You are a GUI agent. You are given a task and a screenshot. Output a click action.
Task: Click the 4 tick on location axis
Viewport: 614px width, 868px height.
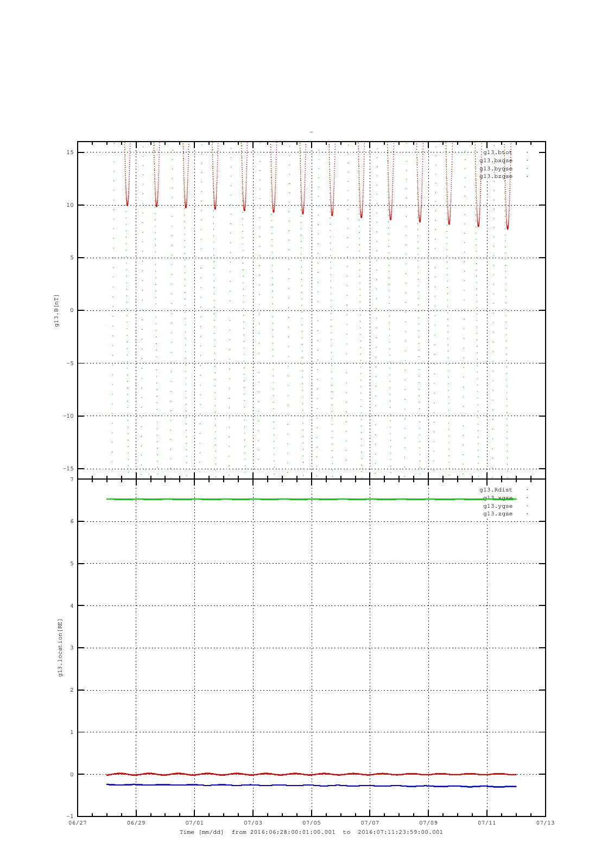(x=72, y=606)
